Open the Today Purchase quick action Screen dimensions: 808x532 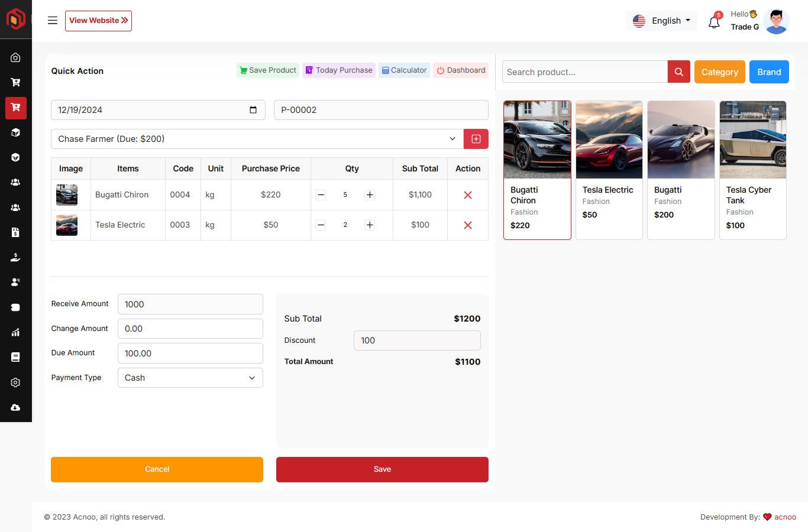[x=338, y=70]
